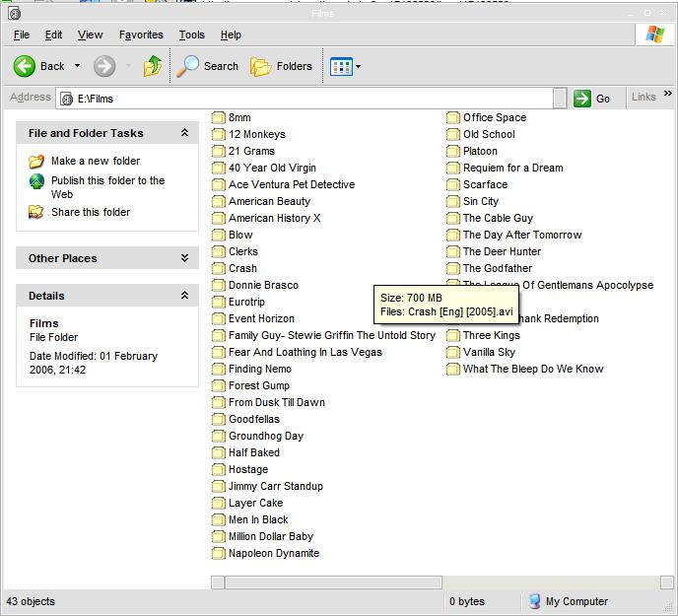678x616 pixels.
Task: Click the E:\Films address field
Action: click(305, 99)
